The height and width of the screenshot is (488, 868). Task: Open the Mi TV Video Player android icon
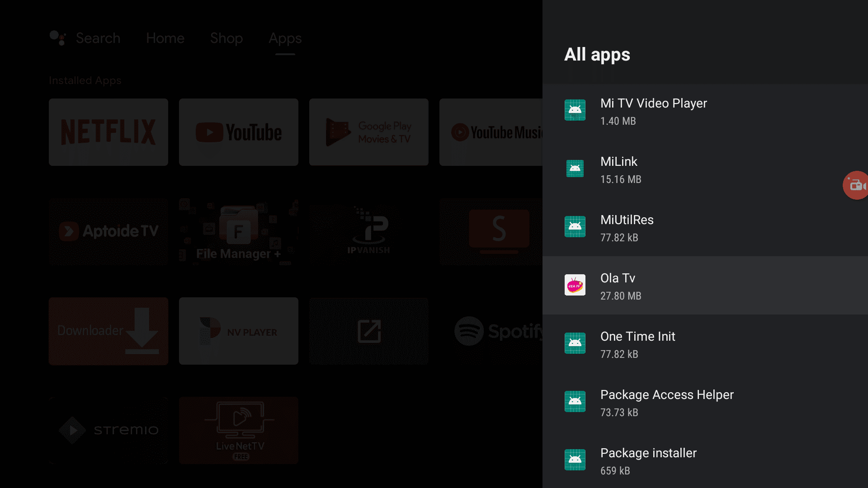click(575, 110)
